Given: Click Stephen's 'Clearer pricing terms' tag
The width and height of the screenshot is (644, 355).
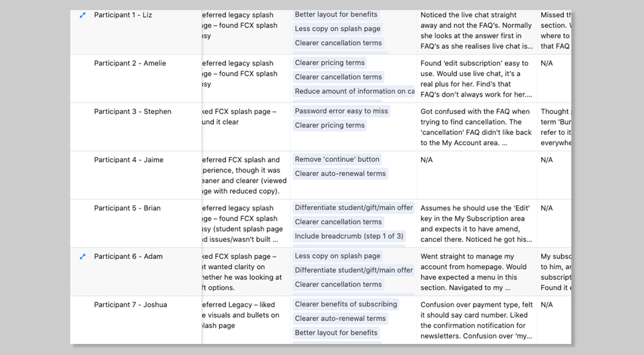Looking at the screenshot, I should [330, 125].
